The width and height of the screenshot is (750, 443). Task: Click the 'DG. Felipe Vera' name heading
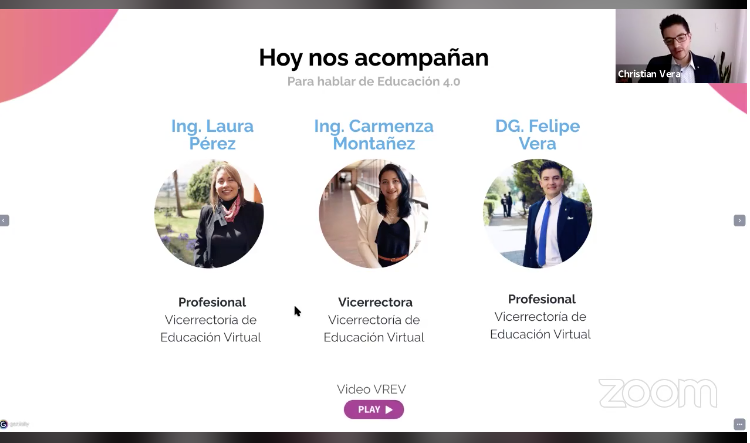(x=538, y=134)
